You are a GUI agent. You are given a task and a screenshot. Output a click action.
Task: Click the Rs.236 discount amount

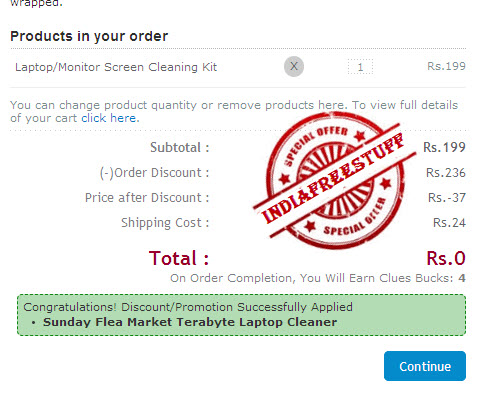[446, 173]
